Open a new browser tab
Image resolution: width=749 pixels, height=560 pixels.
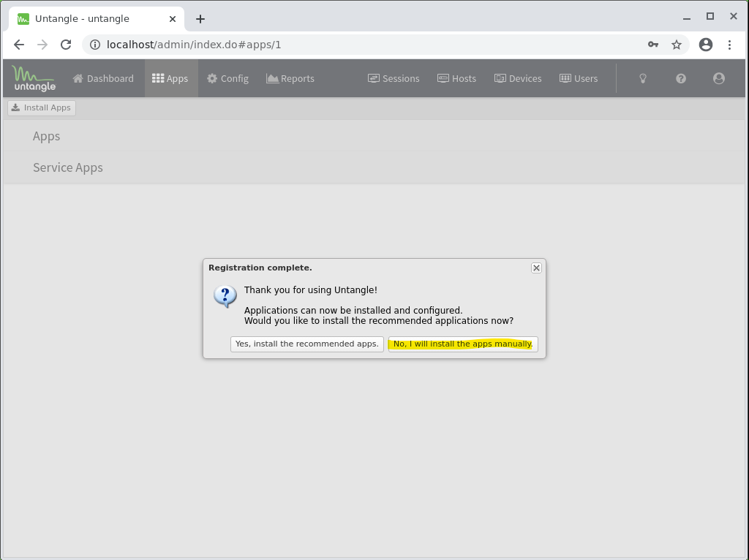[200, 19]
